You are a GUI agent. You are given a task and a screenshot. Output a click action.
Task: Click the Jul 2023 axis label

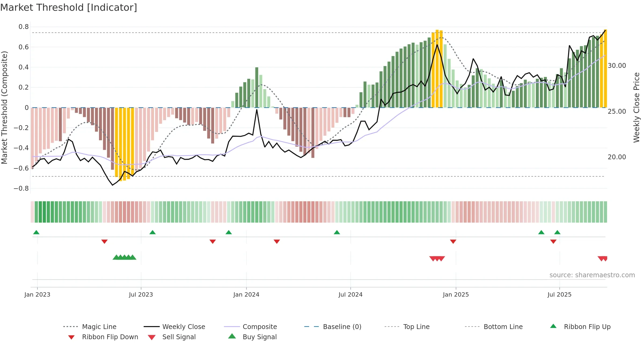pos(141,294)
